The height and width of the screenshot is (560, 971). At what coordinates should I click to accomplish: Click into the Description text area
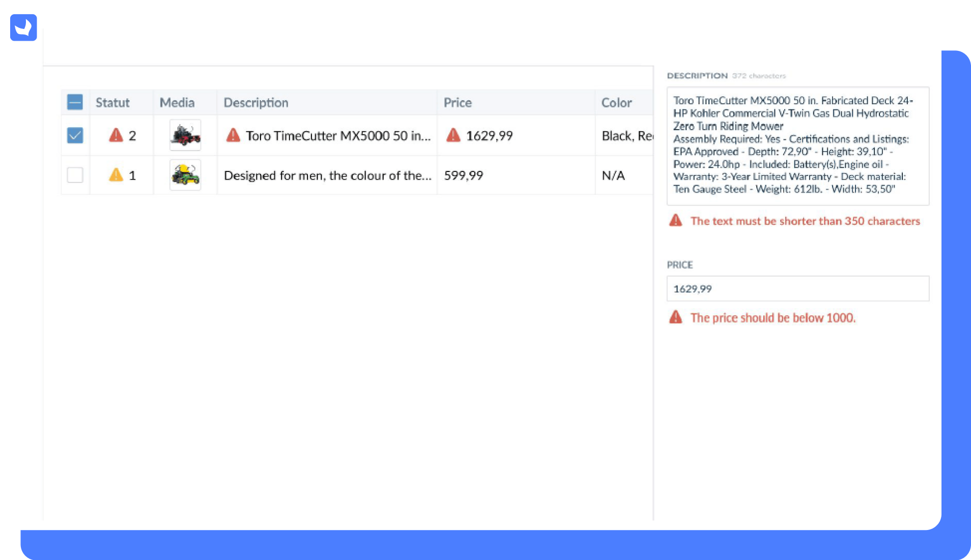(797, 146)
